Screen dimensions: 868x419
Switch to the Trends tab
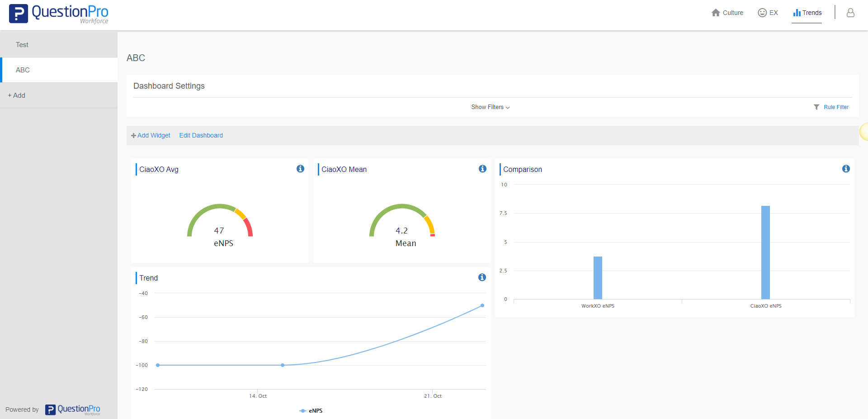point(807,13)
